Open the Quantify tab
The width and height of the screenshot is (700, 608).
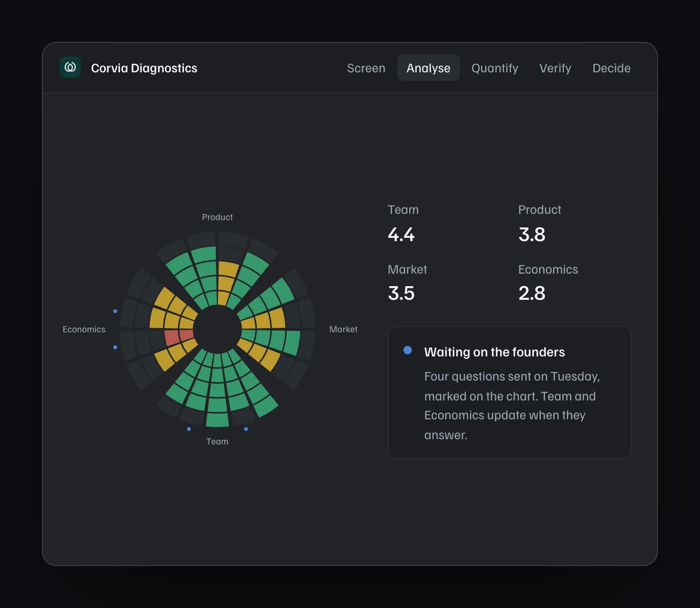pyautogui.click(x=495, y=68)
